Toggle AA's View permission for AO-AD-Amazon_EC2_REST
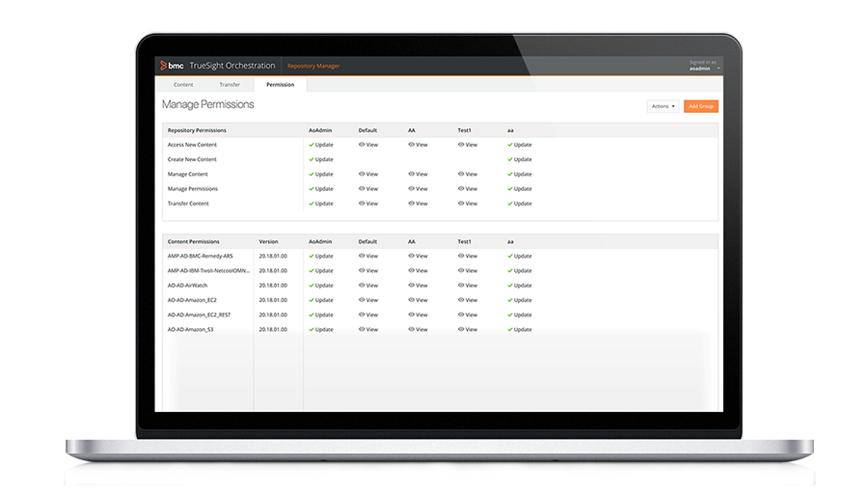Image resolution: width=868 pixels, height=498 pixels. pos(418,315)
